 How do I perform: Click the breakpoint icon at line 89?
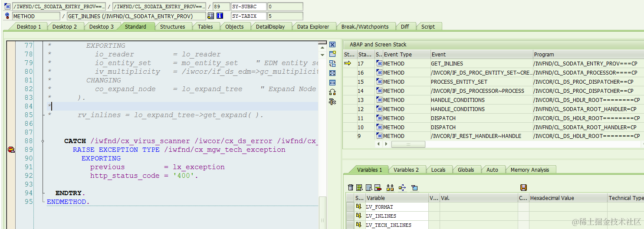(x=11, y=150)
